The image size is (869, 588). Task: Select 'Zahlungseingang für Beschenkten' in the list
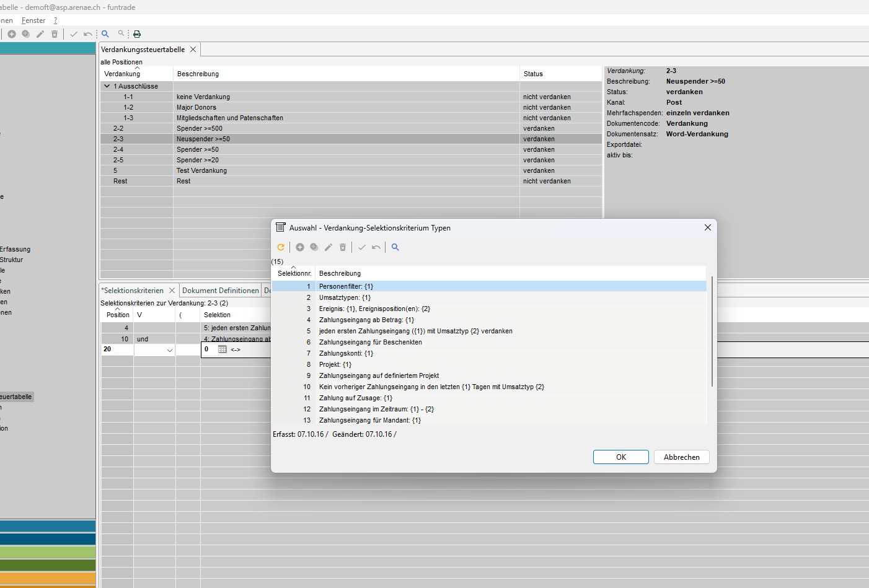coord(370,342)
